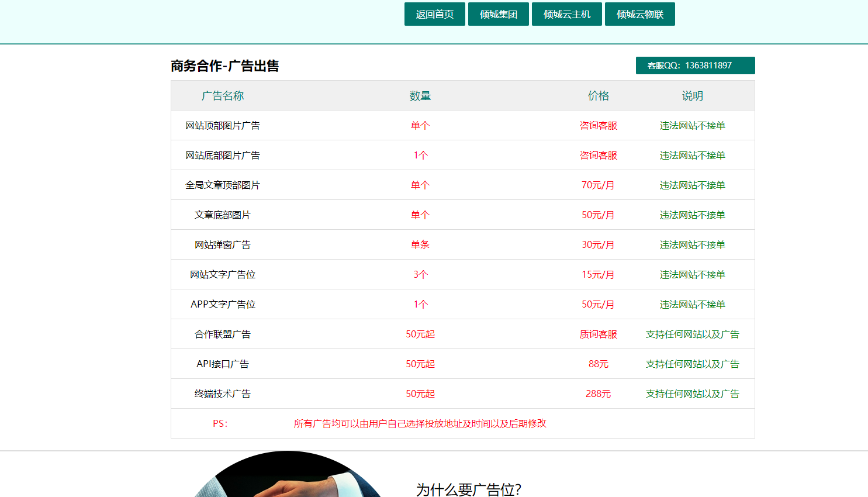
Task: Select the 数量 column header
Action: [x=420, y=96]
